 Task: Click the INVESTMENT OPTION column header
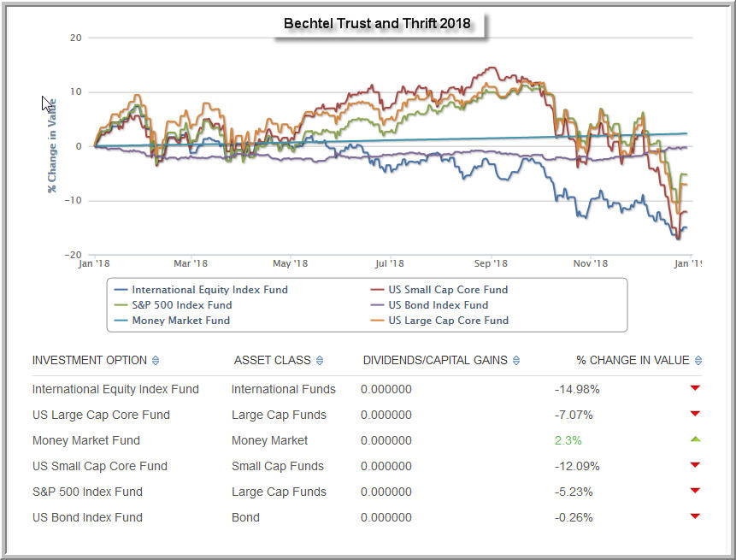pos(89,361)
